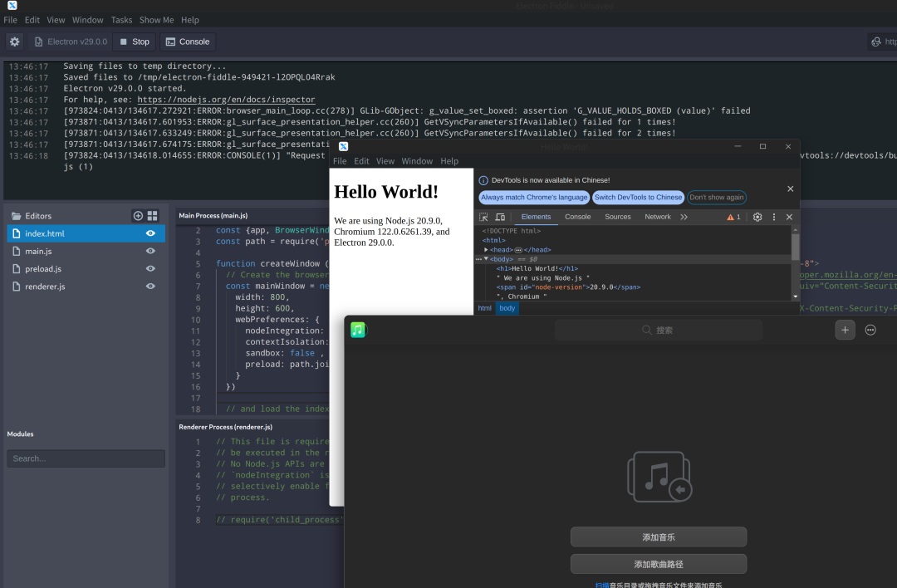Toggle visibility eye for renderer.js
This screenshot has height=588, width=897.
click(150, 287)
